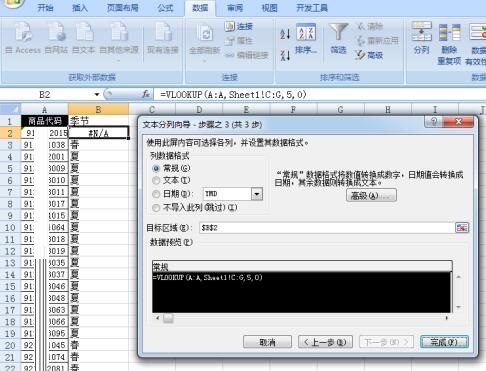This screenshot has height=371, width=486.
Task: Click the destination range selector icon
Action: tap(462, 228)
